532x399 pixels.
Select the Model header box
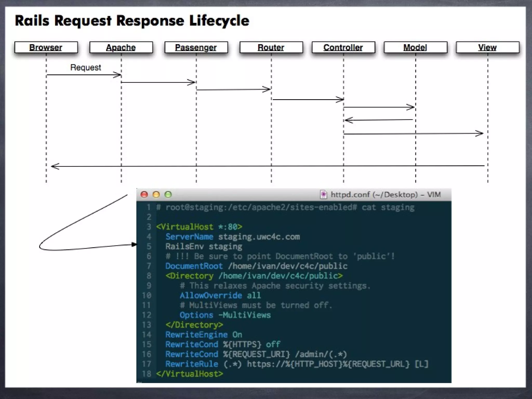click(416, 47)
